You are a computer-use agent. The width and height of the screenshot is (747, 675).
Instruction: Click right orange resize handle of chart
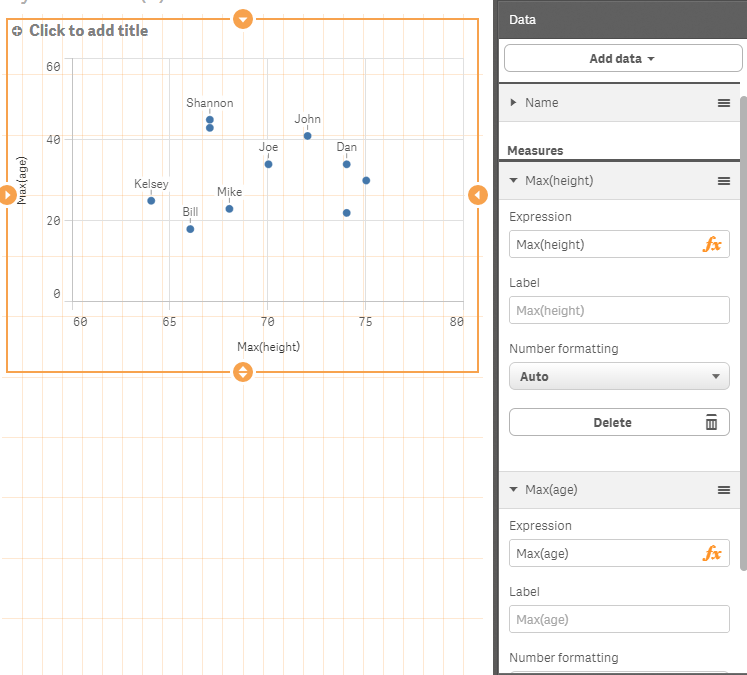[477, 195]
